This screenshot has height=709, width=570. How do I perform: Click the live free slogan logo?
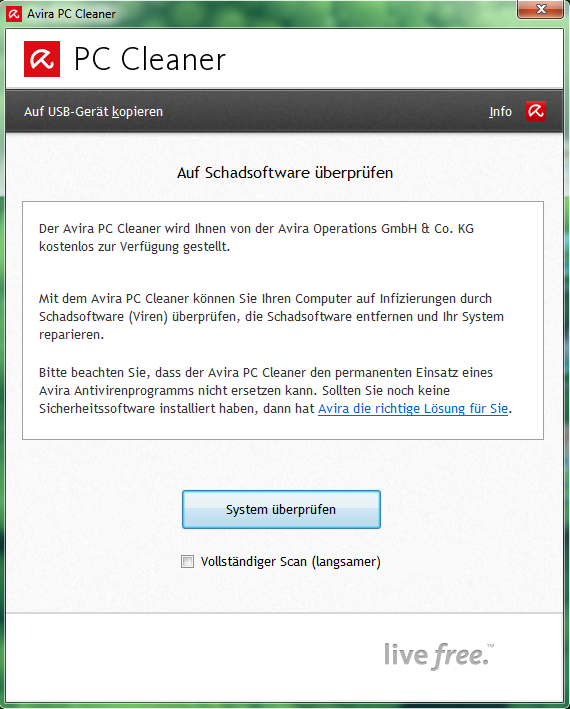(x=439, y=656)
